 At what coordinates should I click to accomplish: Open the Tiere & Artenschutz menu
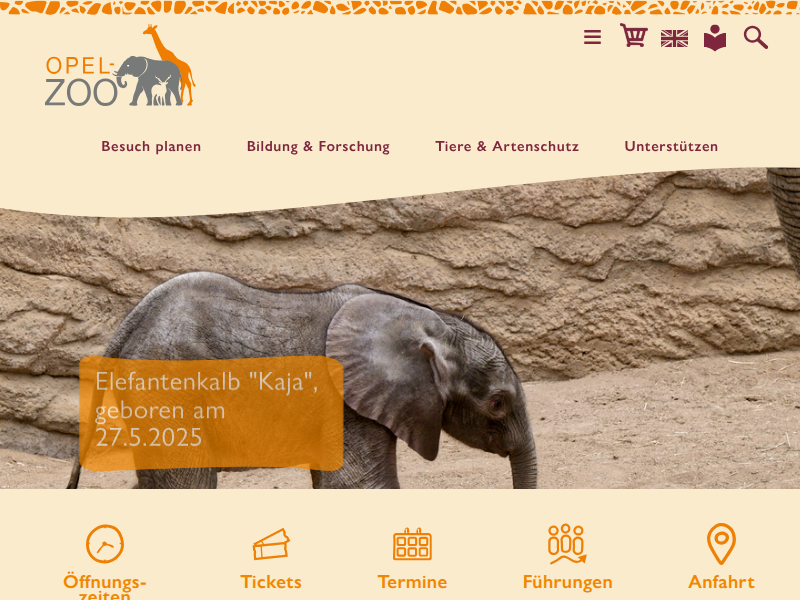pos(507,146)
